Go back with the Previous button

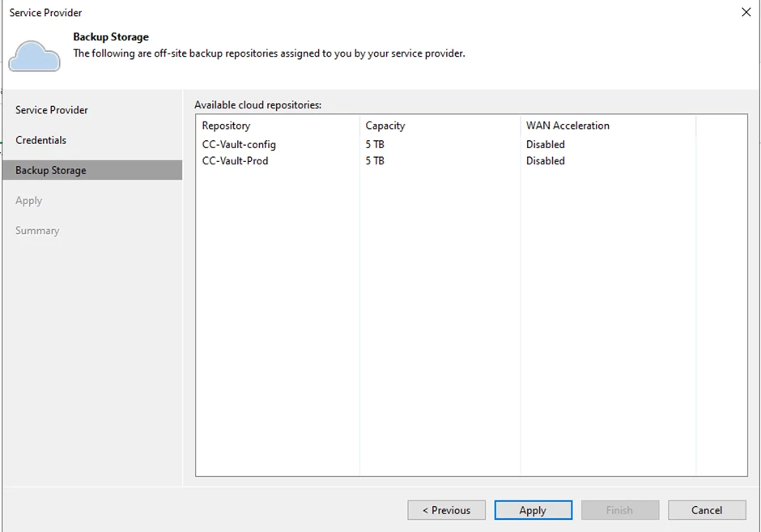(x=447, y=510)
